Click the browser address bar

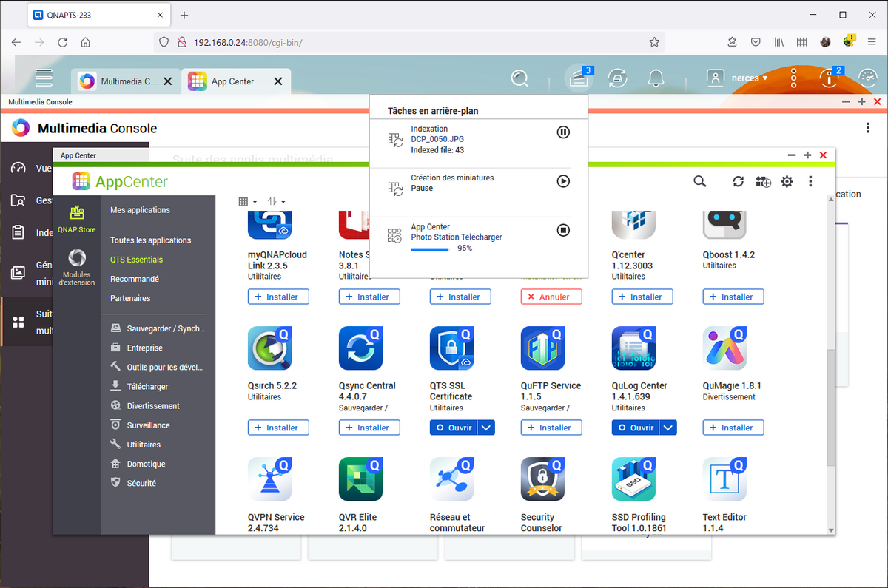411,42
